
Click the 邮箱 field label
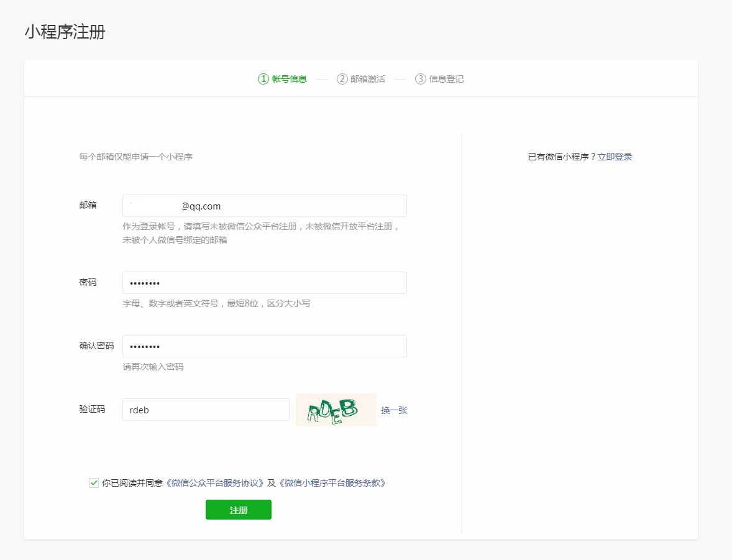click(x=88, y=206)
